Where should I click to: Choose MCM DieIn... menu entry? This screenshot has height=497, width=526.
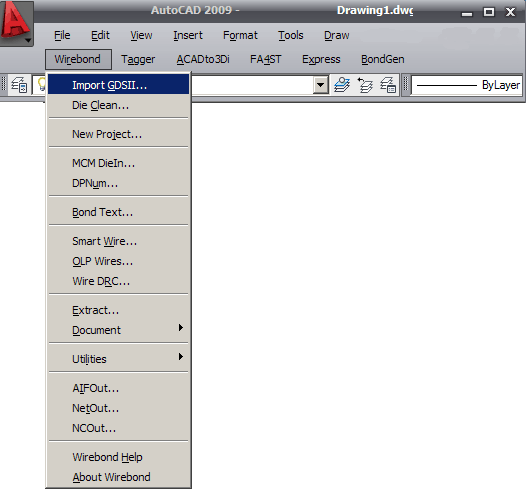(118, 163)
